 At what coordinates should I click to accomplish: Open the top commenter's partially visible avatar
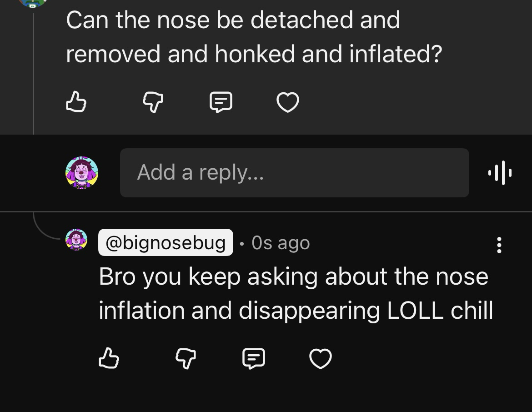[32, 4]
